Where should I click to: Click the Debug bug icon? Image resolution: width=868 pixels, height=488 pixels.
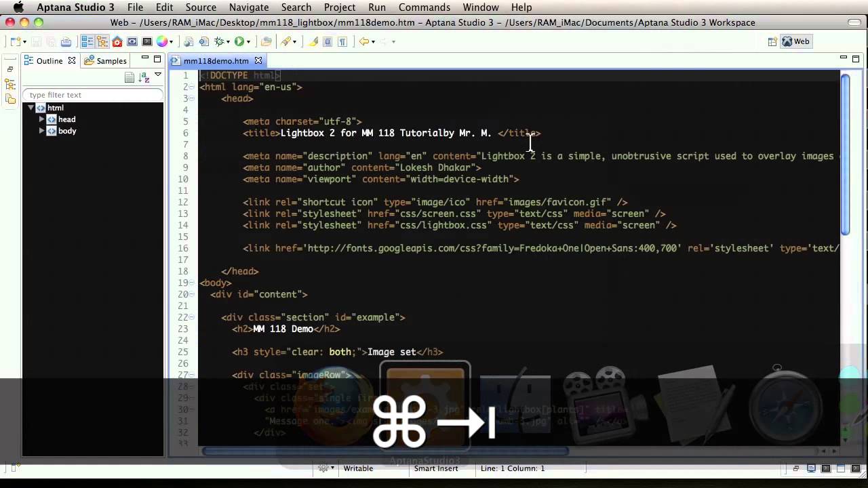pos(218,41)
